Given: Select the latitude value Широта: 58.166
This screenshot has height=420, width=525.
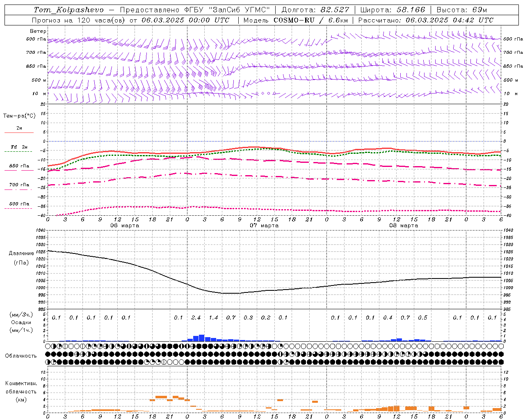Looking at the screenshot, I should point(393,10).
